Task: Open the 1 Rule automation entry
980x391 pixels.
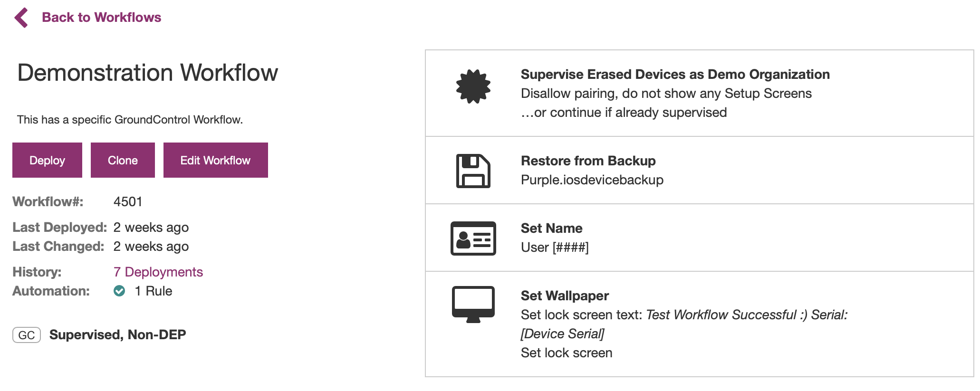Action: point(153,291)
